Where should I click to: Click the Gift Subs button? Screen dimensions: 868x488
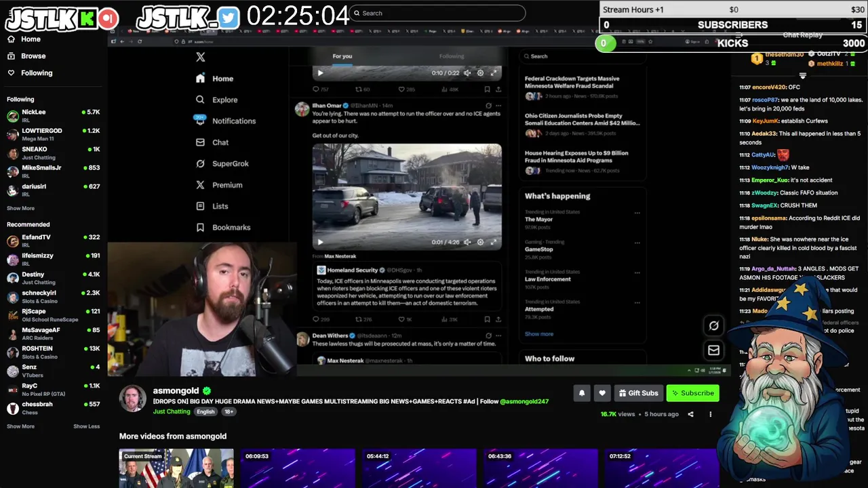(x=638, y=393)
